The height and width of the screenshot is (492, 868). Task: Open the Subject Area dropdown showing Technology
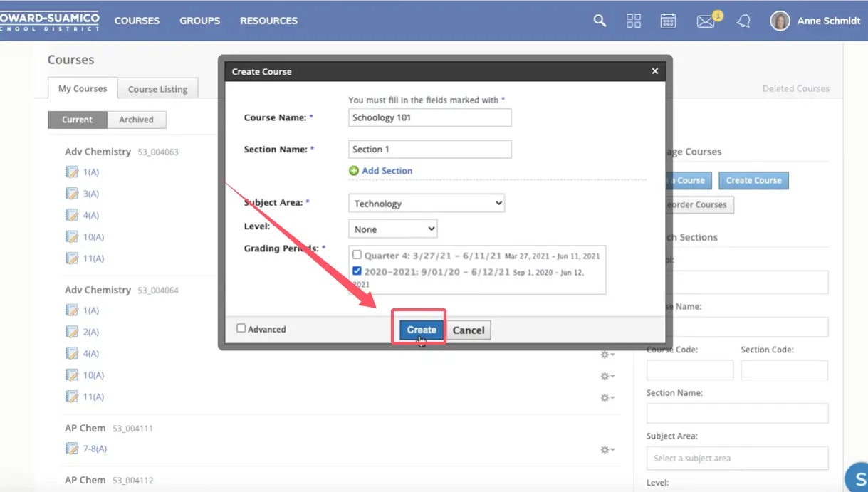[427, 204]
